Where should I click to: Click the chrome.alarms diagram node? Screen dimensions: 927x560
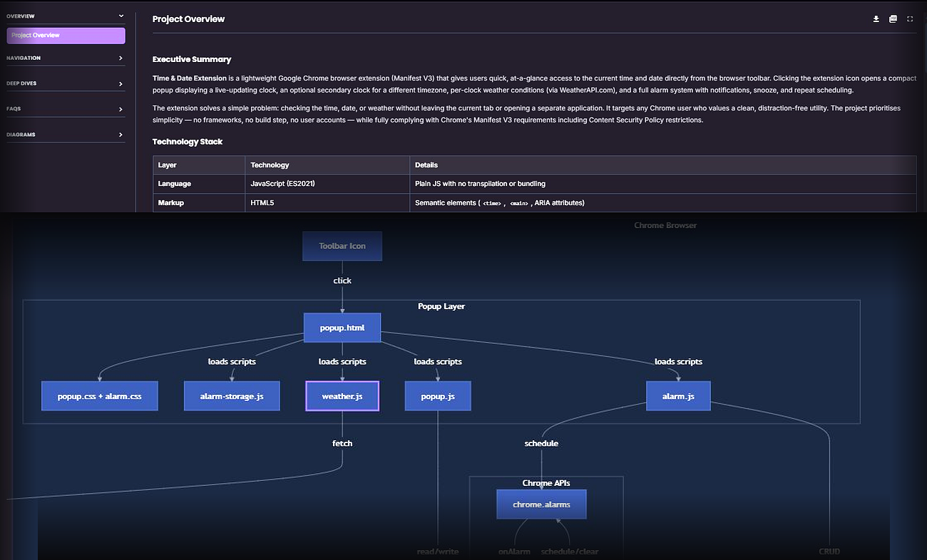pyautogui.click(x=541, y=504)
